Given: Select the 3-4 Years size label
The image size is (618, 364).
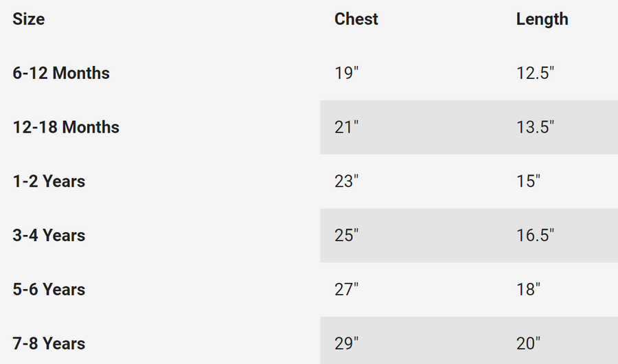Looking at the screenshot, I should (x=49, y=236).
